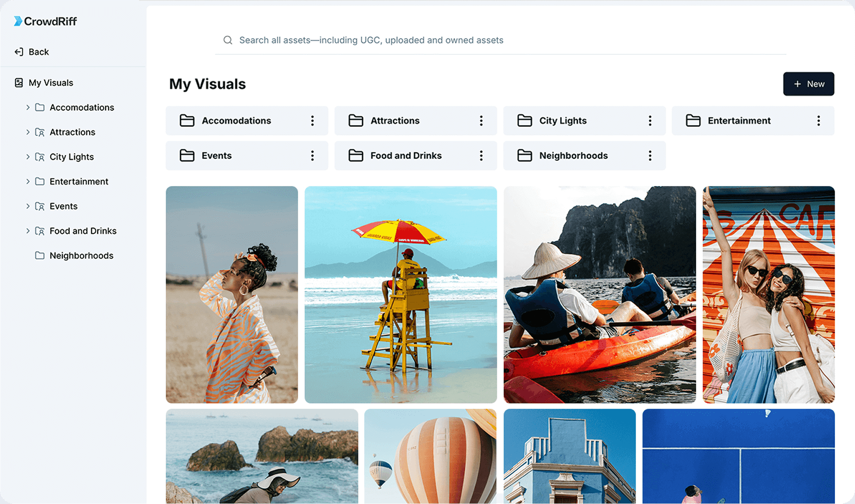This screenshot has width=855, height=504.
Task: Click the New button
Action: coord(808,84)
